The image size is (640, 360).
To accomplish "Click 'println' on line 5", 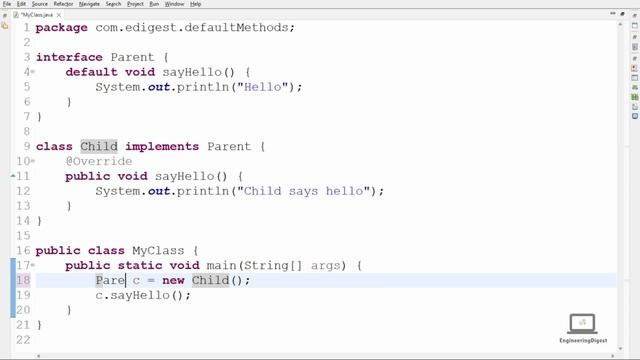I will [203, 87].
